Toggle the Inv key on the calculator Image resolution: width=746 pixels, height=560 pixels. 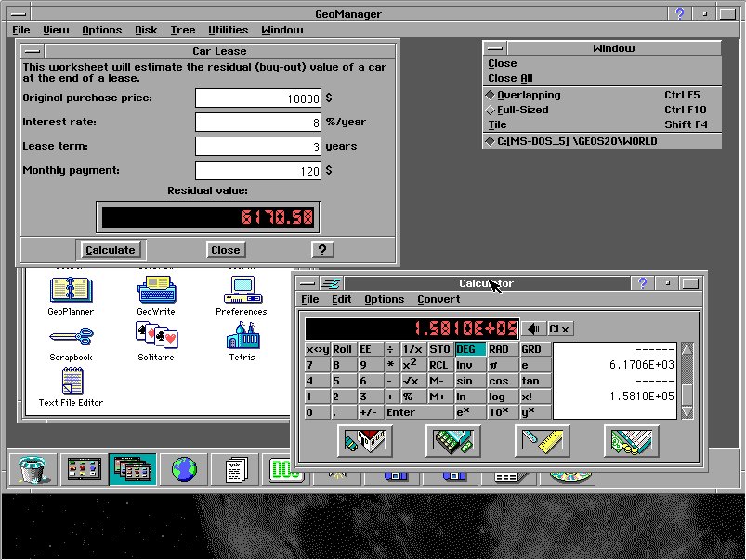click(470, 365)
